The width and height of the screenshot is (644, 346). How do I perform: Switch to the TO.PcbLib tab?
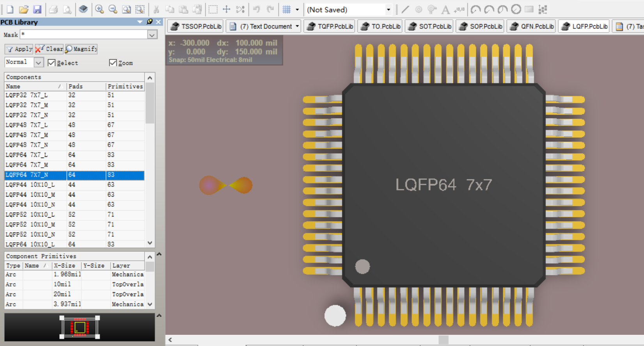tap(380, 26)
